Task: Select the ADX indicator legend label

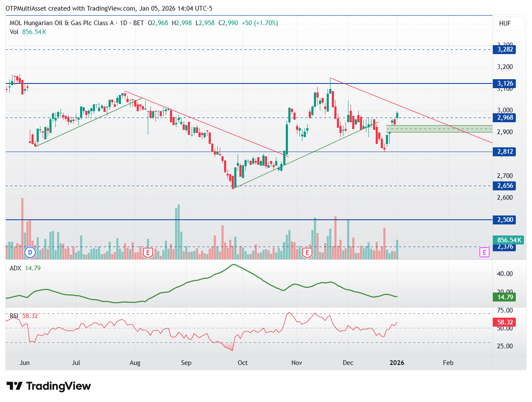Action: coord(15,268)
